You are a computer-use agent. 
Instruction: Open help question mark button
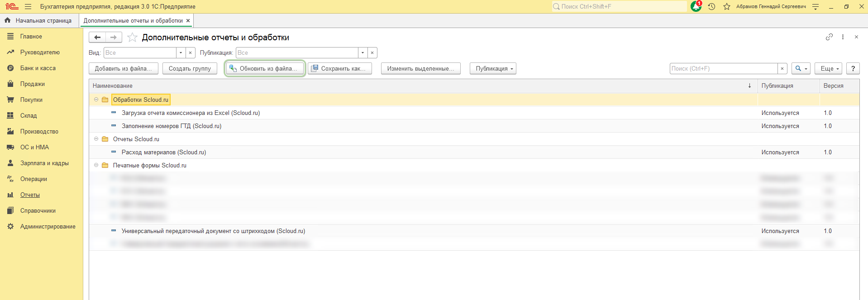tap(853, 69)
